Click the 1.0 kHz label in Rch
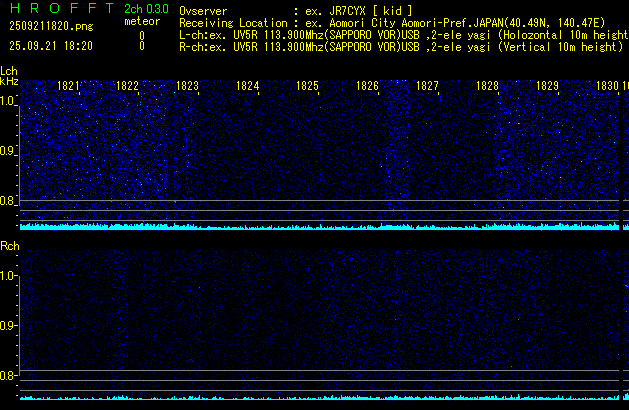Image resolution: width=629 pixels, height=410 pixels. coord(8,275)
